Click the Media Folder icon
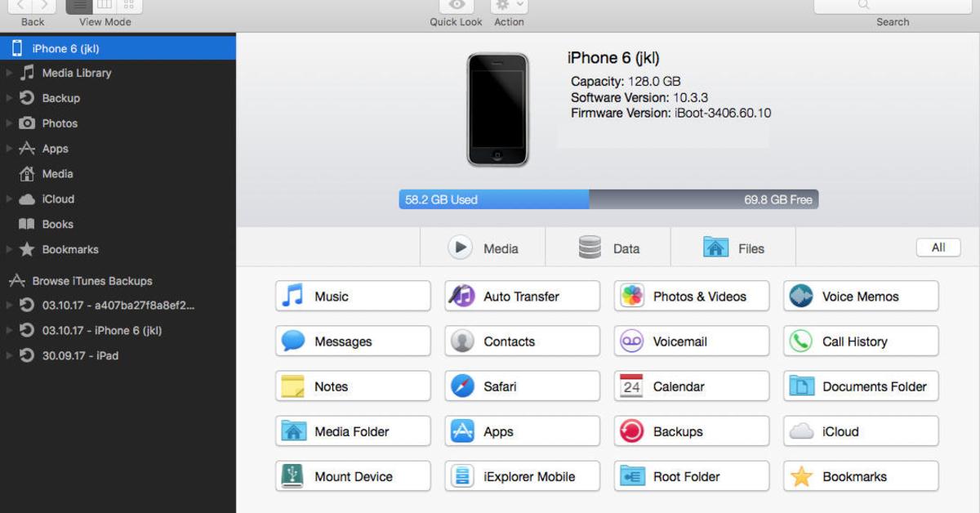Image resolution: width=980 pixels, height=513 pixels. pos(293,431)
